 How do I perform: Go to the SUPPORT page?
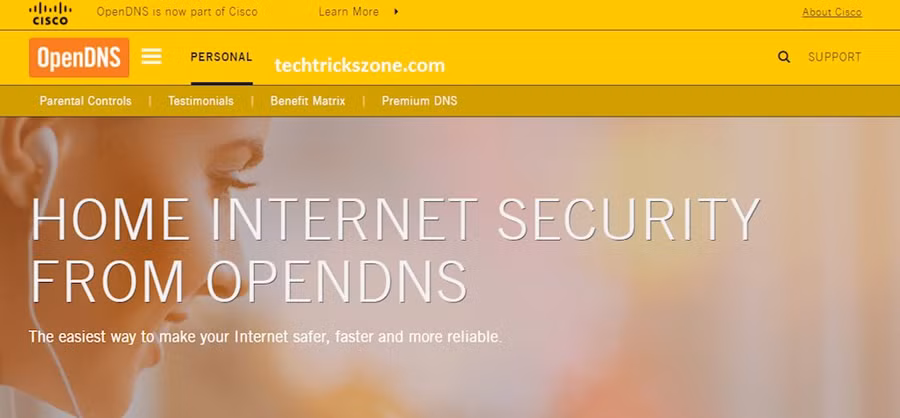tap(835, 57)
